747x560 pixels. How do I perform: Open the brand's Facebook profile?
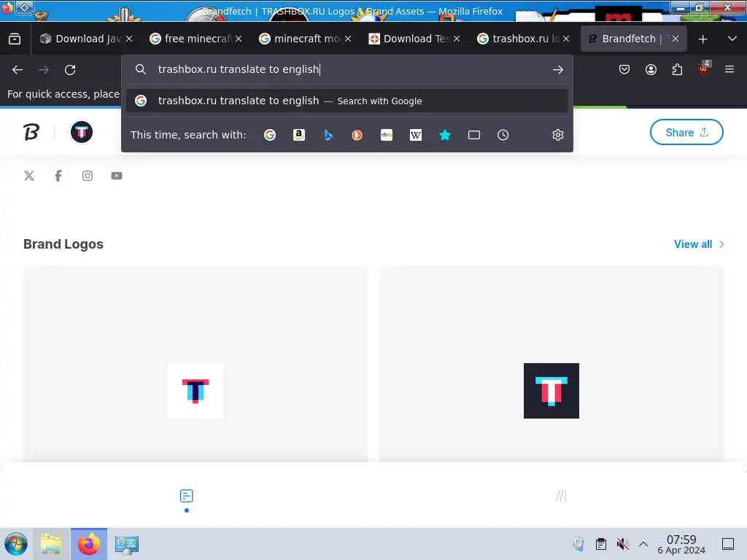click(58, 176)
